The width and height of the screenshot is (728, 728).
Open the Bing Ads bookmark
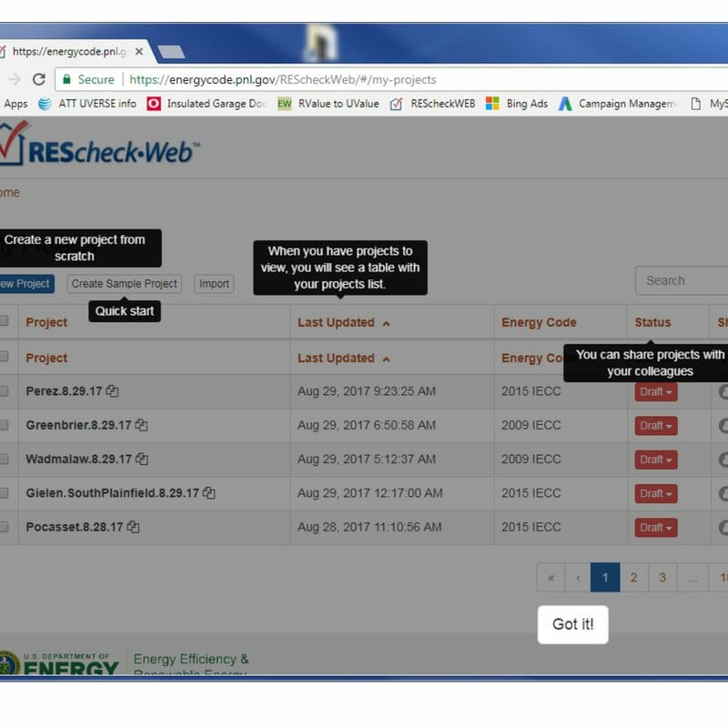click(x=517, y=104)
